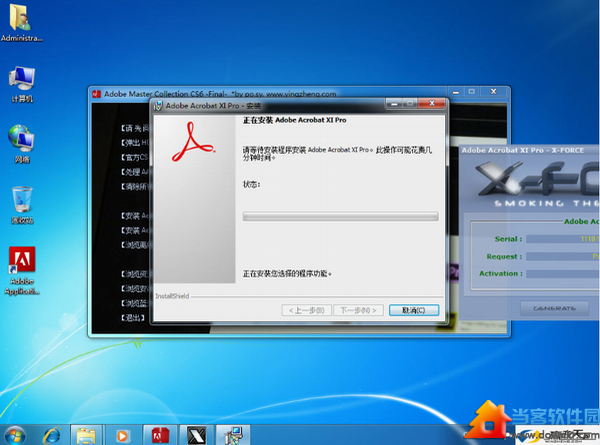Open Windows Media Player taskbar icon
This screenshot has height=445, width=600.
point(122,435)
